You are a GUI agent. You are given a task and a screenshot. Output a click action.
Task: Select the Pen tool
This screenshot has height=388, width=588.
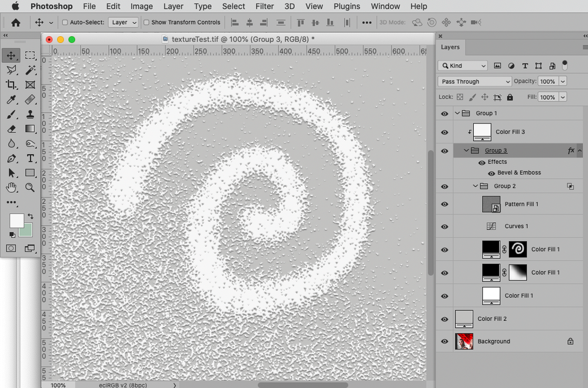tap(11, 158)
